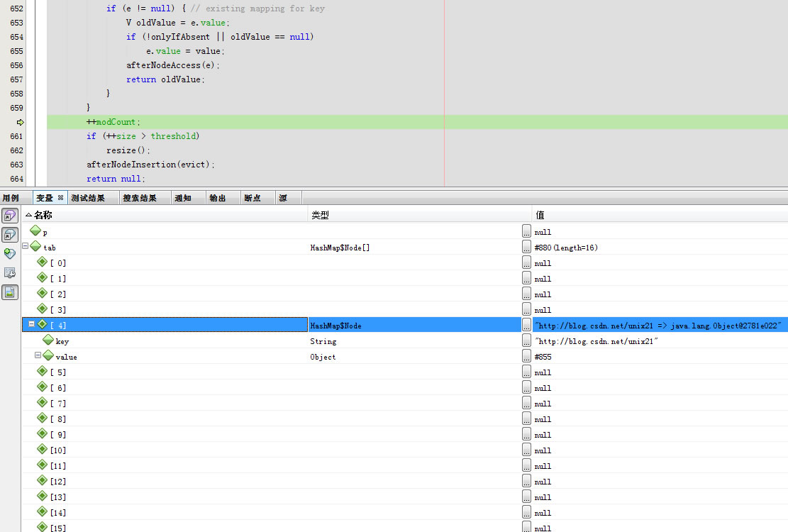The image size is (788, 532).
Task: Collapse the [ 4] HashMap$Node entry
Action: click(31, 324)
